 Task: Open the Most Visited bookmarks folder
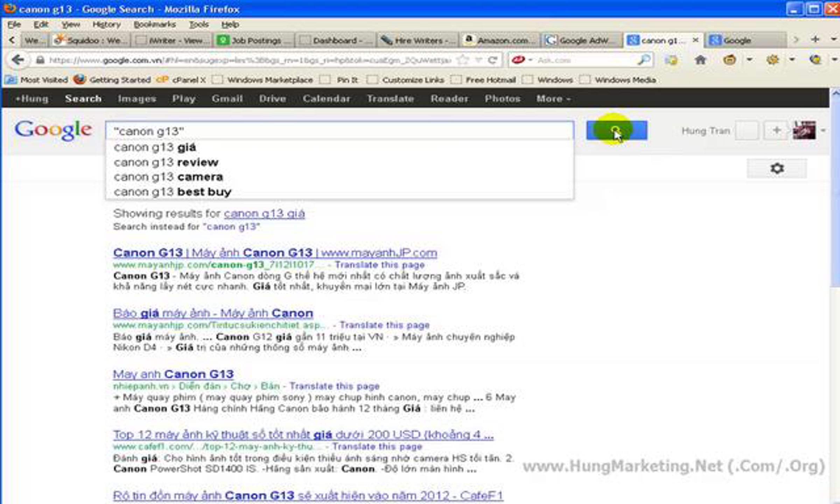click(37, 80)
